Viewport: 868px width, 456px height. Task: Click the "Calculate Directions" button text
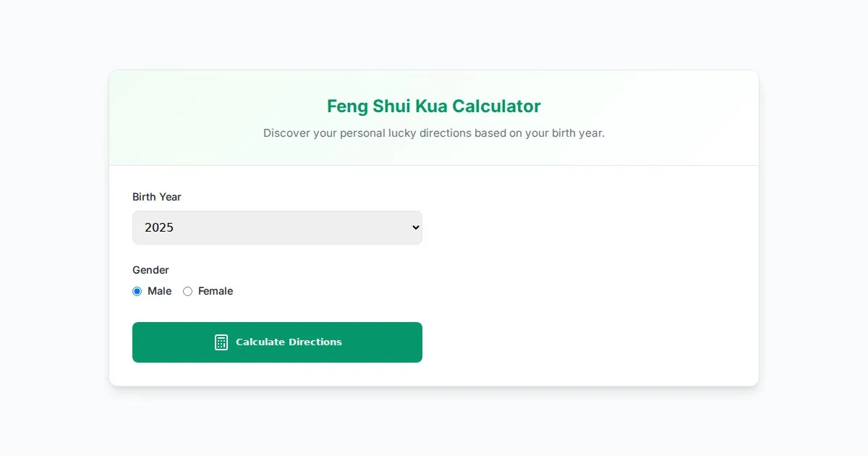tap(289, 342)
